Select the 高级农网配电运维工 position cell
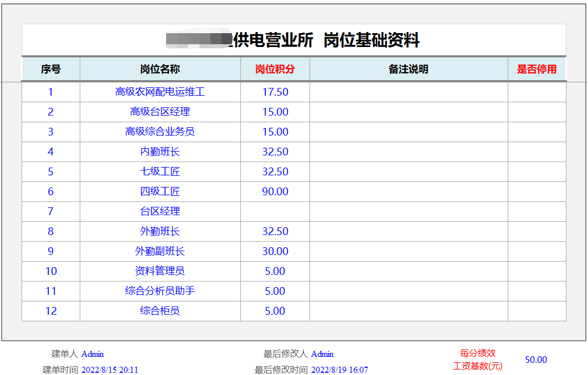This screenshot has height=375, width=588. 160,92
